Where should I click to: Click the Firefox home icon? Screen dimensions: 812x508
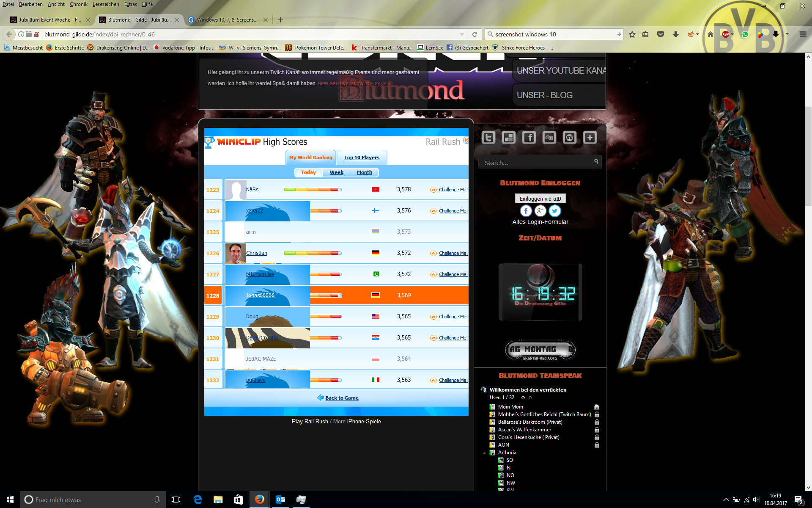click(710, 34)
